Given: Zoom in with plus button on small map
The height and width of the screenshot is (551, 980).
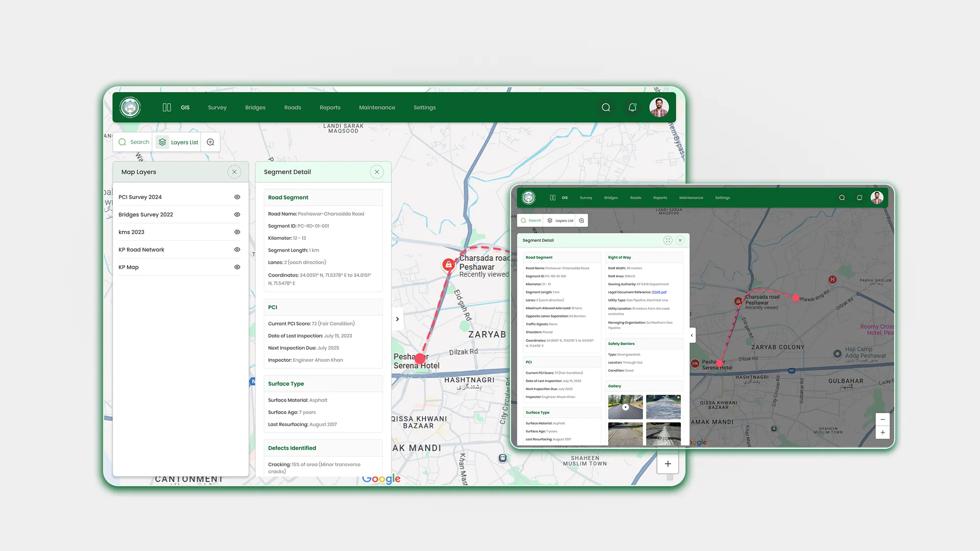Looking at the screenshot, I should [883, 432].
